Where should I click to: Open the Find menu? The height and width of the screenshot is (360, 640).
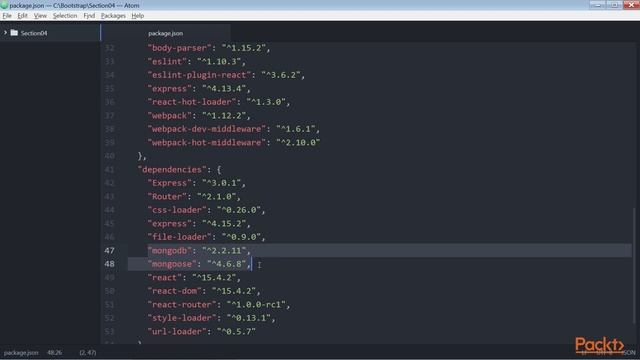pos(89,16)
